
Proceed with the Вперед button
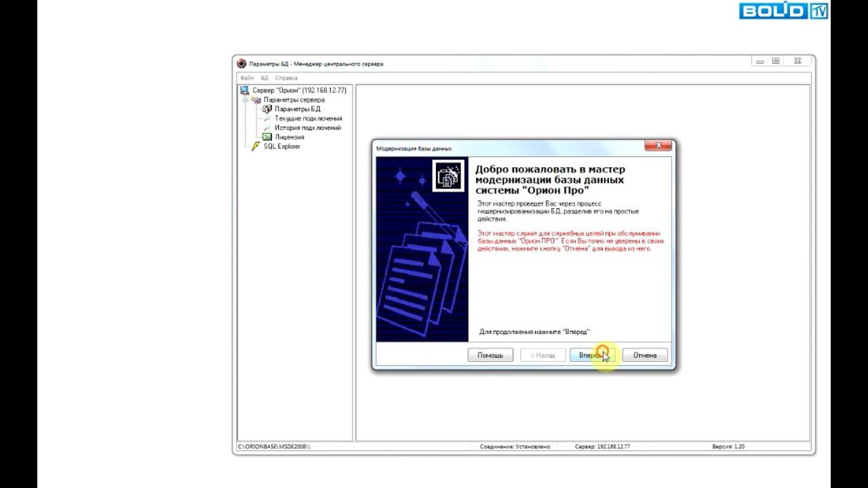click(593, 355)
